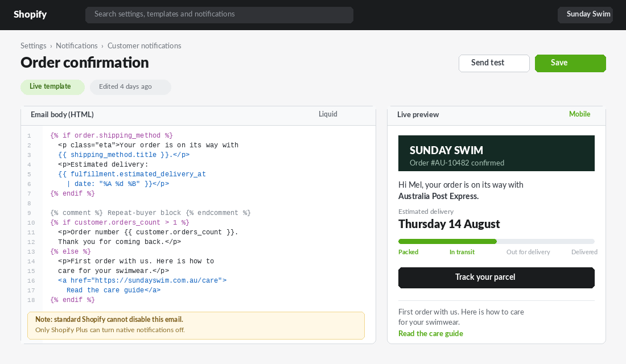Click the Live preview heading
The image size is (626, 364).
coord(418,114)
